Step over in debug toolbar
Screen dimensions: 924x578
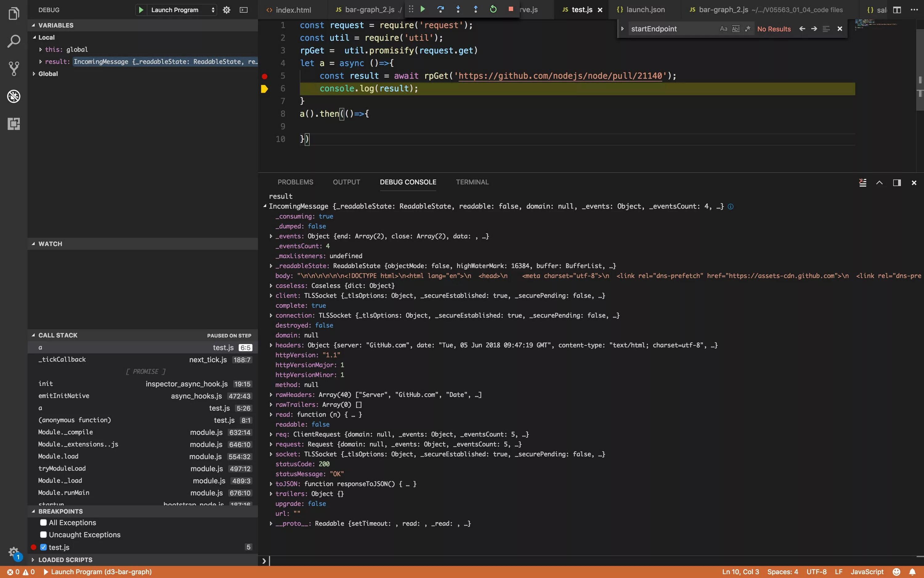click(440, 9)
